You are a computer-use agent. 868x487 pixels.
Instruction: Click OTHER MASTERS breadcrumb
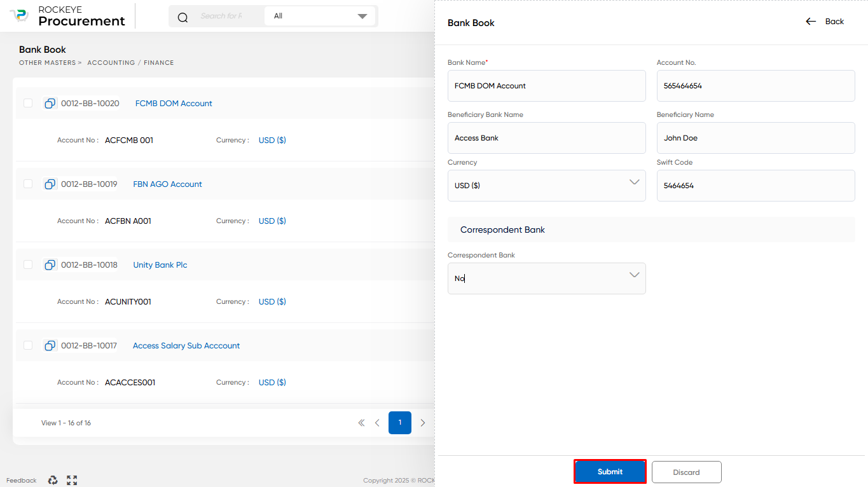click(x=48, y=63)
